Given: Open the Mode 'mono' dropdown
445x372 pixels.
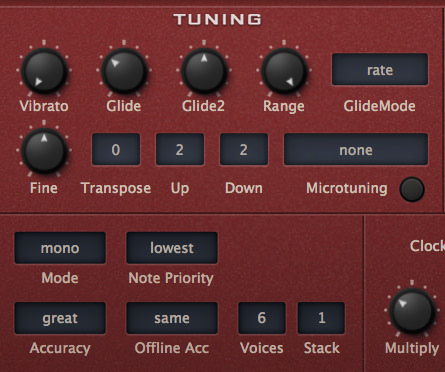Looking at the screenshot, I should pos(60,248).
